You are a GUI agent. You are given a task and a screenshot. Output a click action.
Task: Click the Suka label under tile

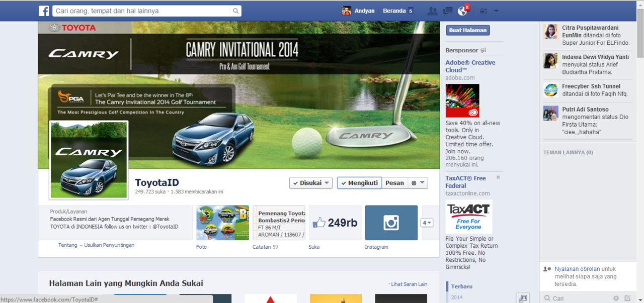click(x=314, y=247)
